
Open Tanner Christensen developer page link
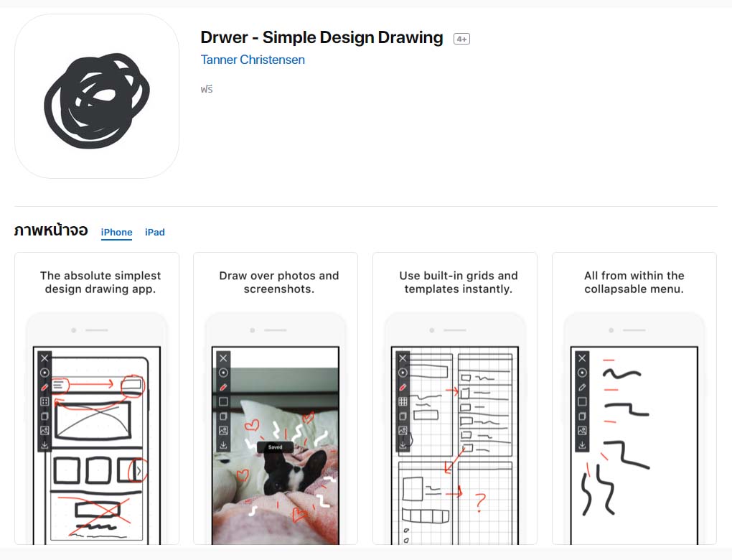[253, 60]
